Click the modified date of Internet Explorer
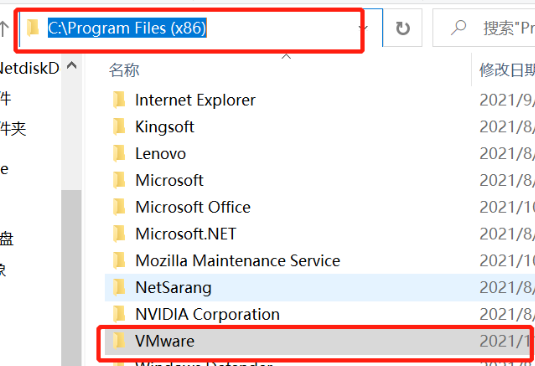Image resolution: width=535 pixels, height=366 pixels. click(507, 100)
